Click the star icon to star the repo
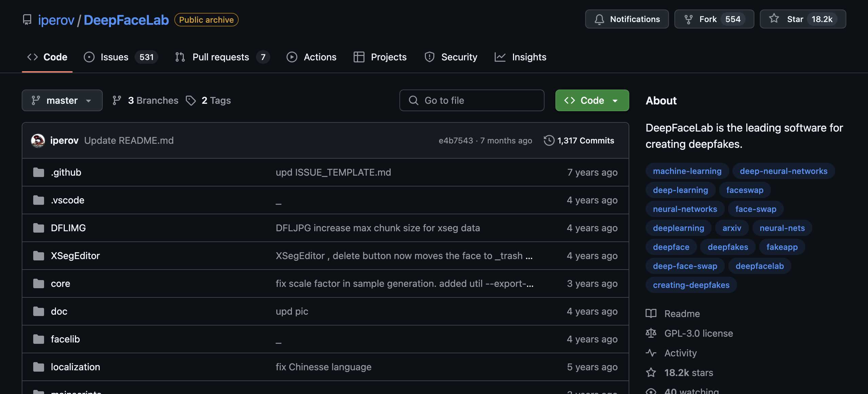The image size is (868, 394). pos(774,19)
